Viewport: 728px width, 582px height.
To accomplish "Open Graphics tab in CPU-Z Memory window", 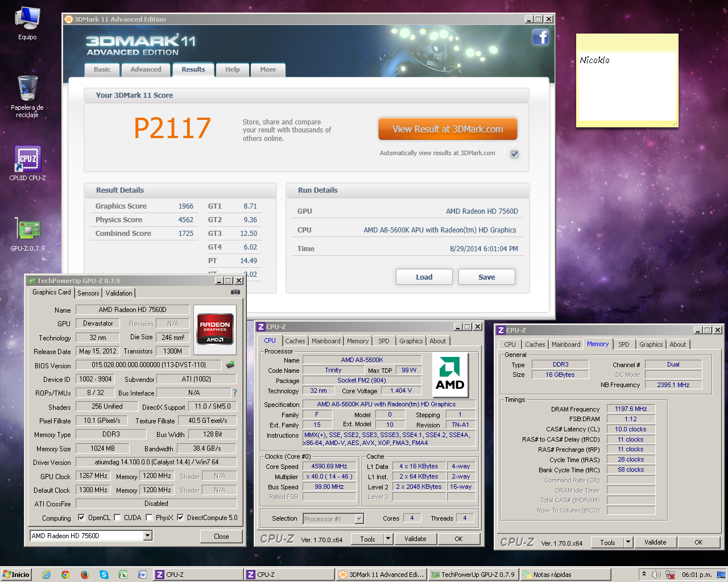I will click(651, 344).
